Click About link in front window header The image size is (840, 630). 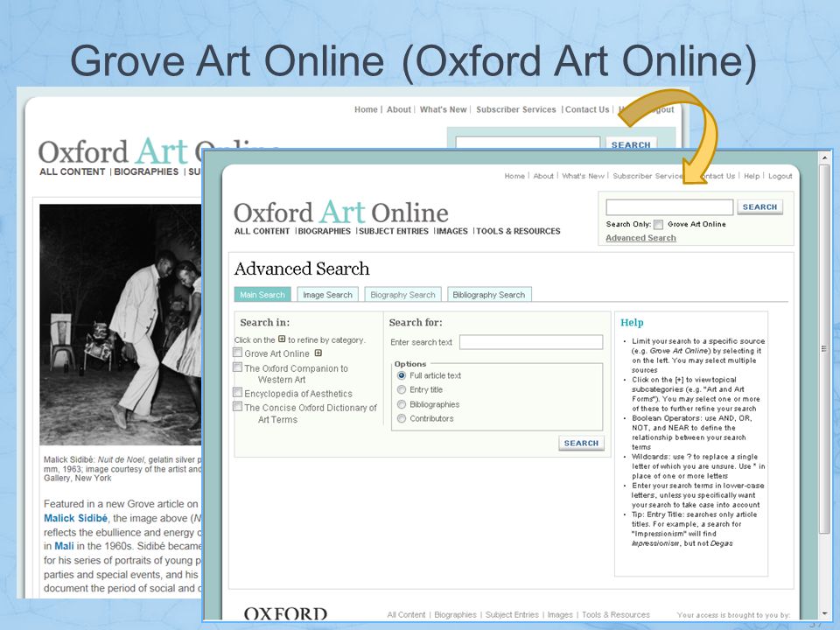pos(543,176)
